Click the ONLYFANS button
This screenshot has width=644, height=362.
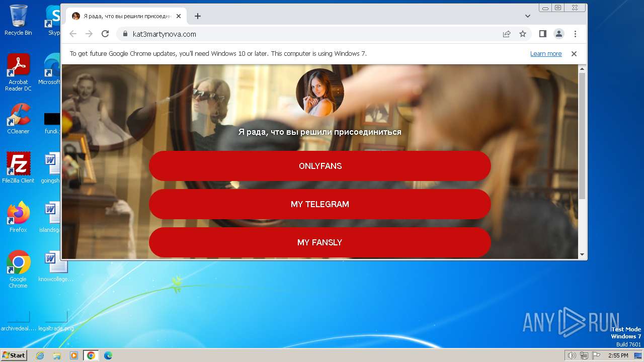[x=320, y=166]
